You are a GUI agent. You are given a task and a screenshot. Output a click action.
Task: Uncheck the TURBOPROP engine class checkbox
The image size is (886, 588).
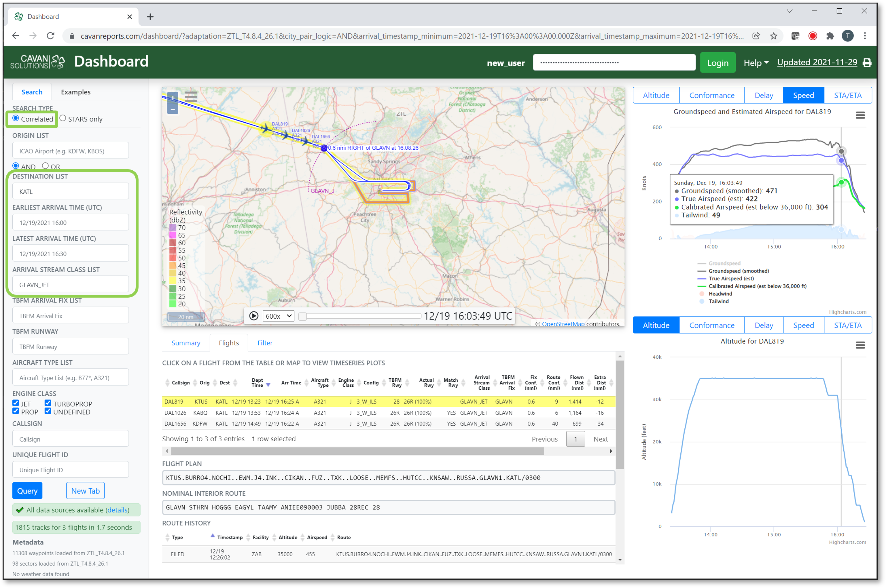click(48, 403)
